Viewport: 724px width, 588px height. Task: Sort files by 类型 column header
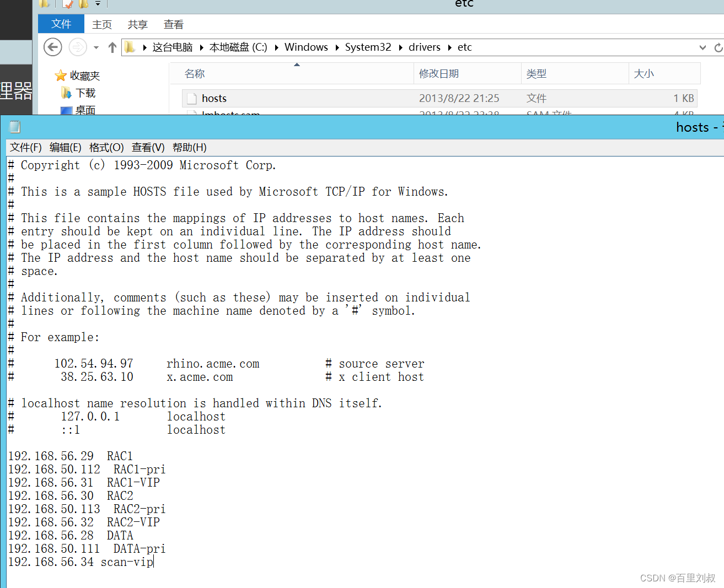(x=575, y=73)
